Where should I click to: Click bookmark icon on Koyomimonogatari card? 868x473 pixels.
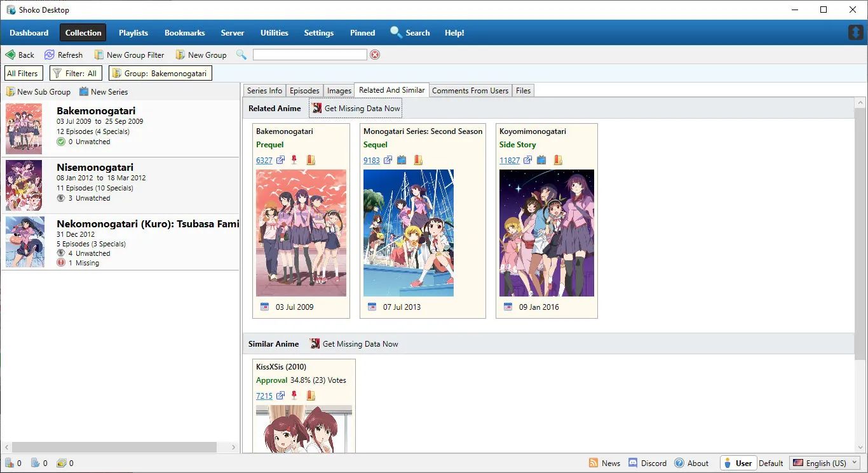pos(558,160)
